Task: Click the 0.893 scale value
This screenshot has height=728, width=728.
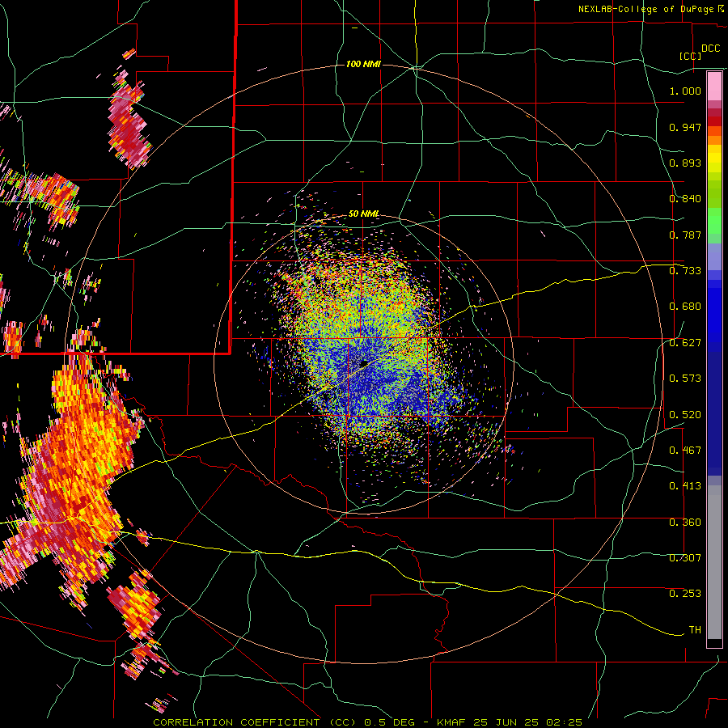Action: tap(685, 163)
